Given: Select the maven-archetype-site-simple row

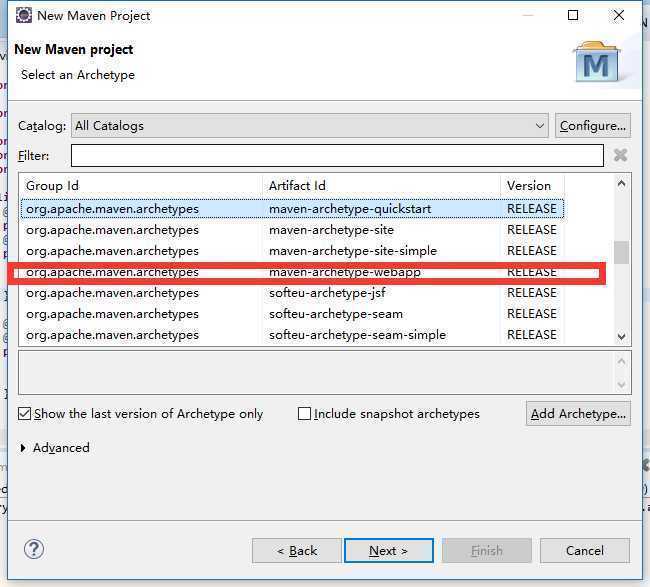Looking at the screenshot, I should 292,251.
